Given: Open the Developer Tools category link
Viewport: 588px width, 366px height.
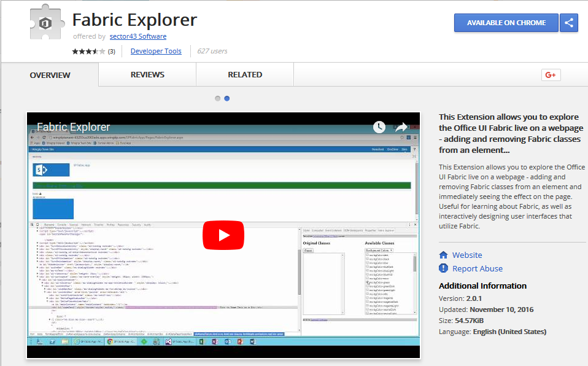Looking at the screenshot, I should point(156,51).
